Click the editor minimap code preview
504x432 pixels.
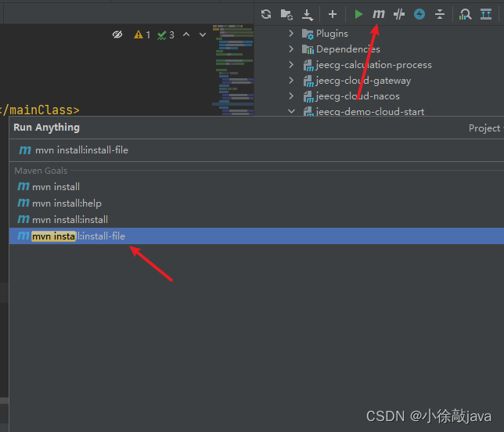(233, 70)
